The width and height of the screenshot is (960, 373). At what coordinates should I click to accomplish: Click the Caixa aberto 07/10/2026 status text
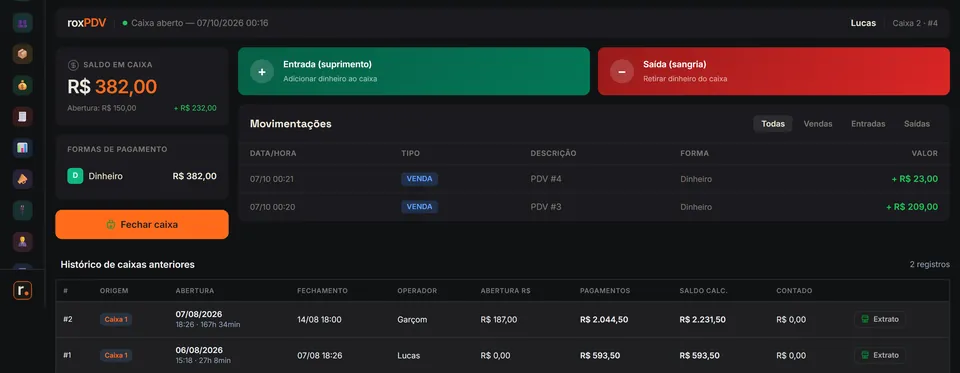pyautogui.click(x=200, y=23)
